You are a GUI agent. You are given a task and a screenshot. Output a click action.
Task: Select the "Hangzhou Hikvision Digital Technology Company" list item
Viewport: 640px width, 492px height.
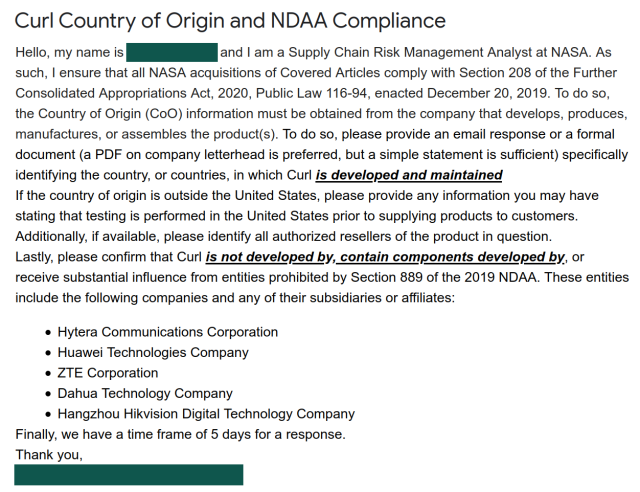coord(206,414)
